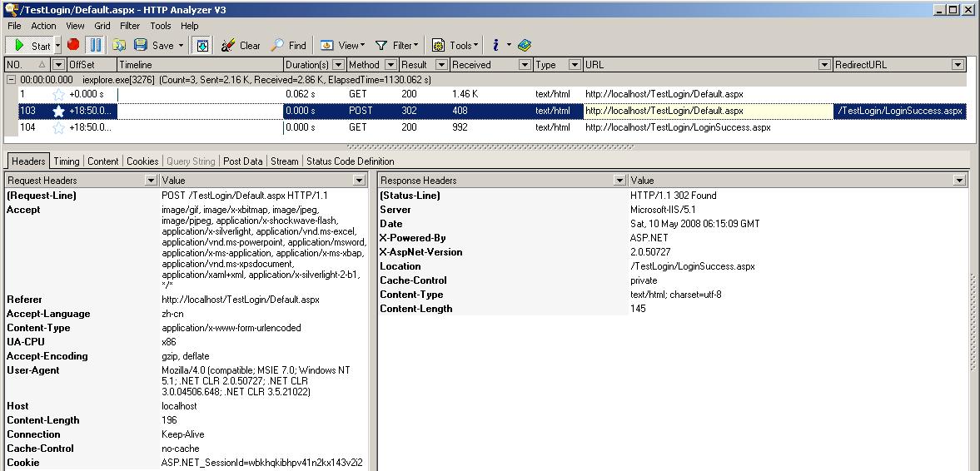The width and height of the screenshot is (980, 471).
Task: Click the HTTP/1.1 302 Found status value
Action: pos(673,196)
